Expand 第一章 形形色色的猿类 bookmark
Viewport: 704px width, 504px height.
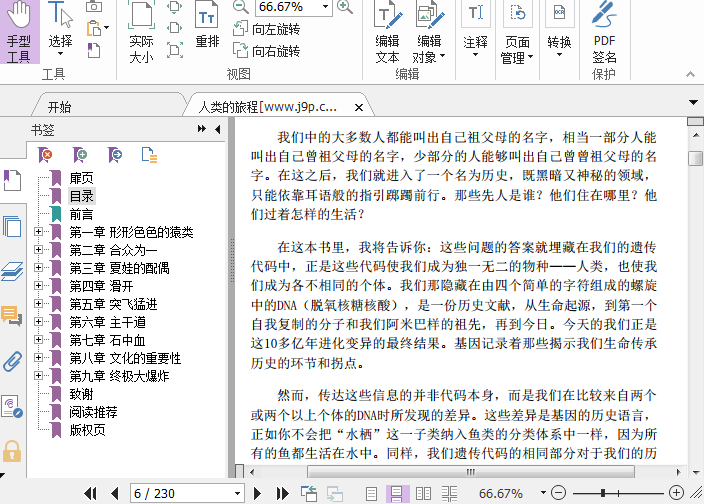click(39, 232)
